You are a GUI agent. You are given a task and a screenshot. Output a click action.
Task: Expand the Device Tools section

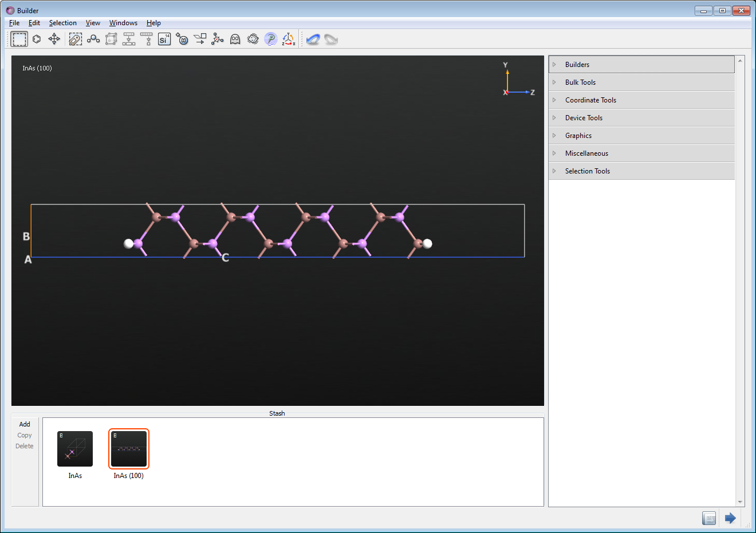[641, 118]
